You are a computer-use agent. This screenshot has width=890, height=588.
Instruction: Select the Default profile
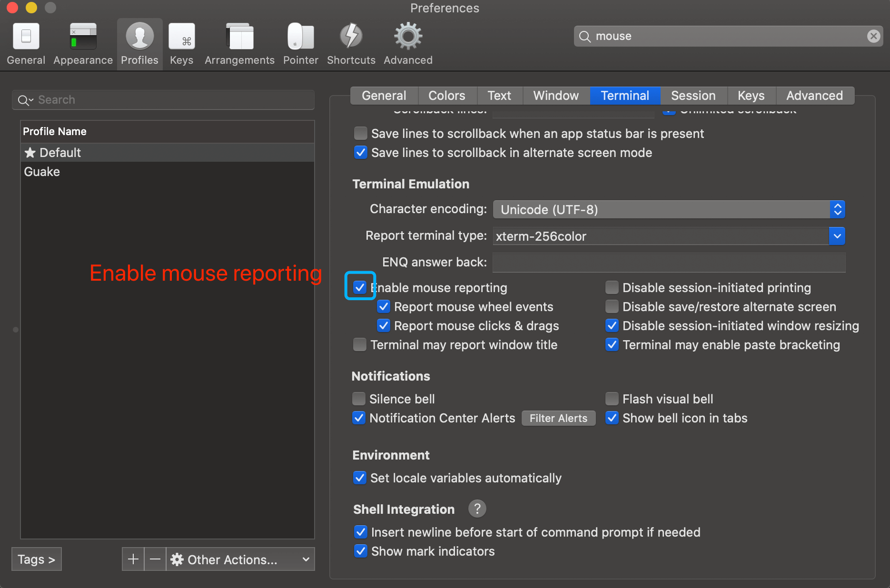168,152
